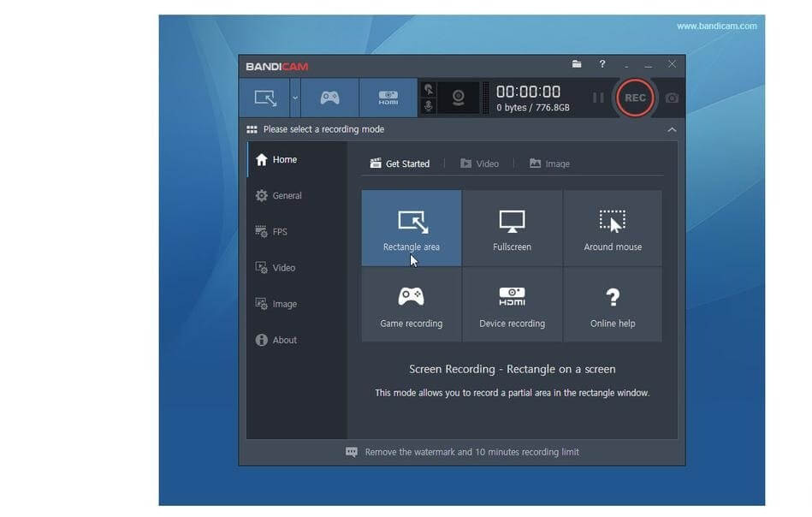812x517 pixels.
Task: Open FPS settings in sidebar
Action: coord(297,232)
